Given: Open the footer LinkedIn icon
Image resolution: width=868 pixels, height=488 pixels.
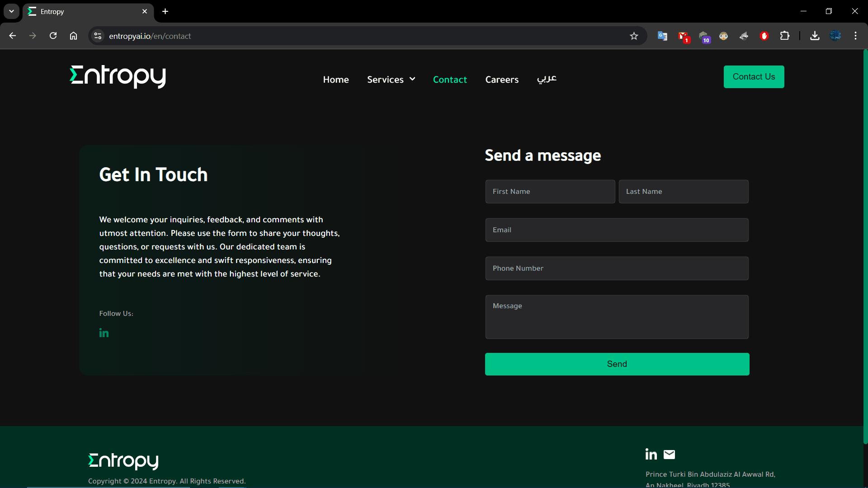Looking at the screenshot, I should 651,454.
